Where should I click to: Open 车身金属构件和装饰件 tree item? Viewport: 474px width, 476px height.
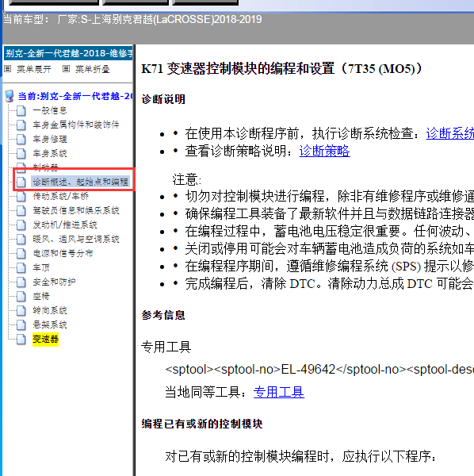[76, 125]
